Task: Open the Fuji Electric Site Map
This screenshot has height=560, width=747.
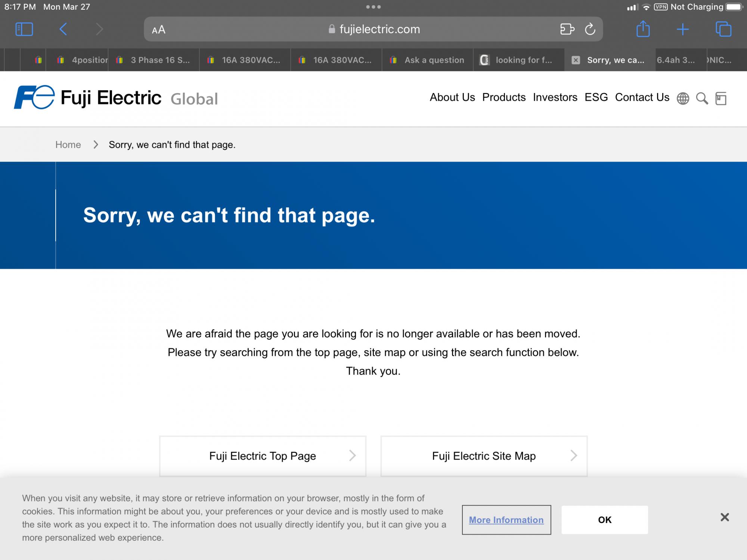Action: click(484, 456)
